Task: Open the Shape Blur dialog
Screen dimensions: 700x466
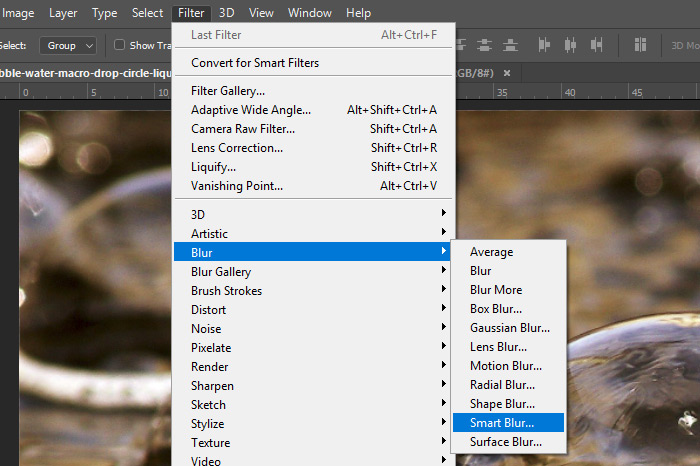Action: [508, 404]
